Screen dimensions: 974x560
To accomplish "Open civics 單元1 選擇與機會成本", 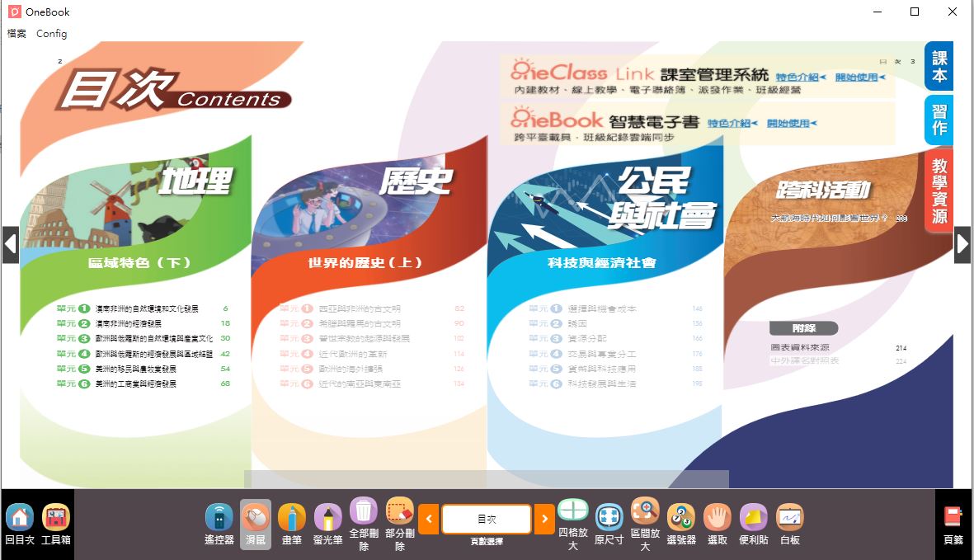I will (x=615, y=308).
